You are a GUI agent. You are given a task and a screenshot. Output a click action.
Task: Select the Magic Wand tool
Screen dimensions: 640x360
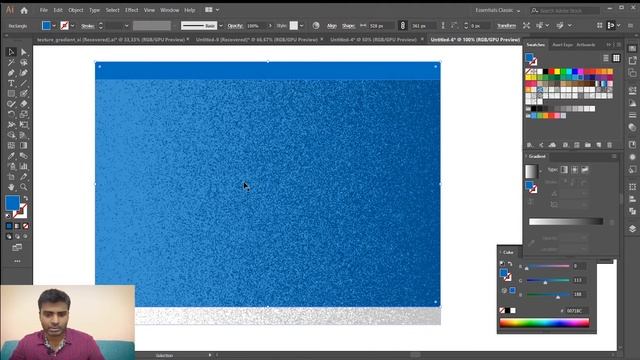(x=11, y=62)
